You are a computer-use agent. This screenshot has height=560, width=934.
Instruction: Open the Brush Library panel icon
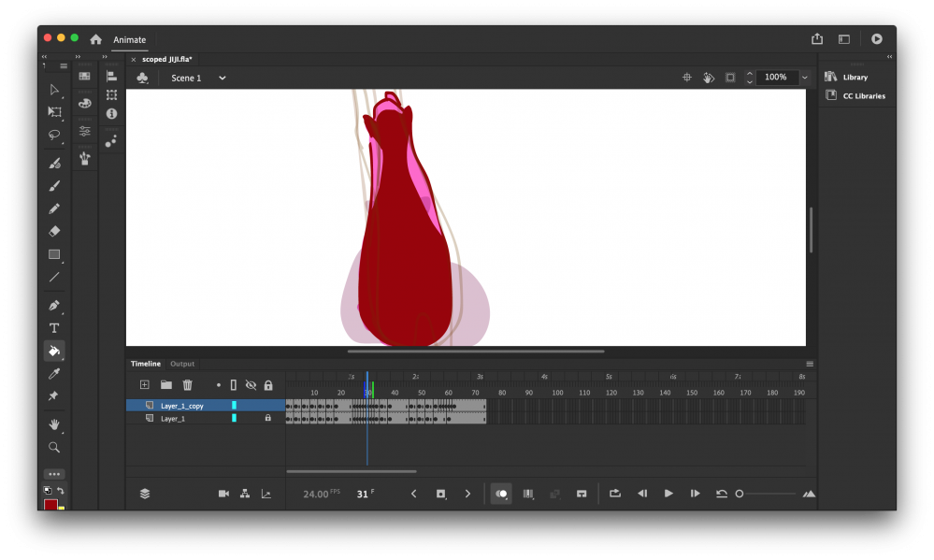pos(84,159)
